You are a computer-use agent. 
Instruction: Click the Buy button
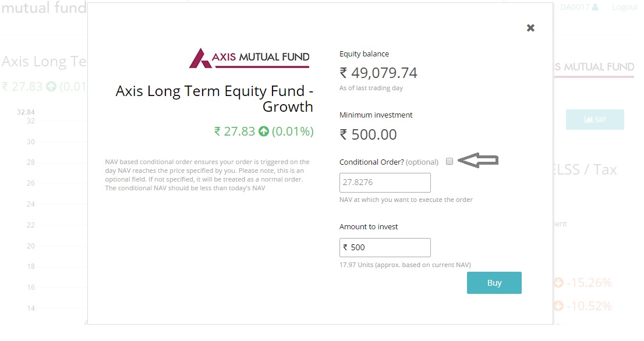point(494,283)
